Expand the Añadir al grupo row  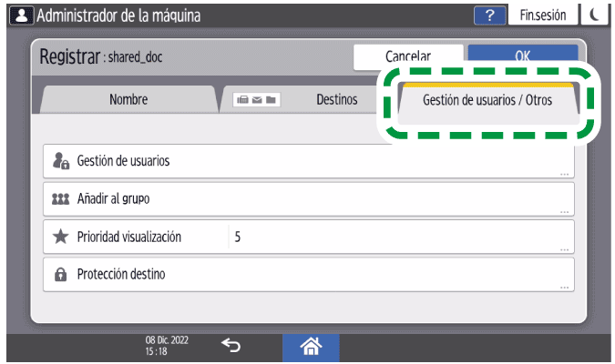(308, 198)
